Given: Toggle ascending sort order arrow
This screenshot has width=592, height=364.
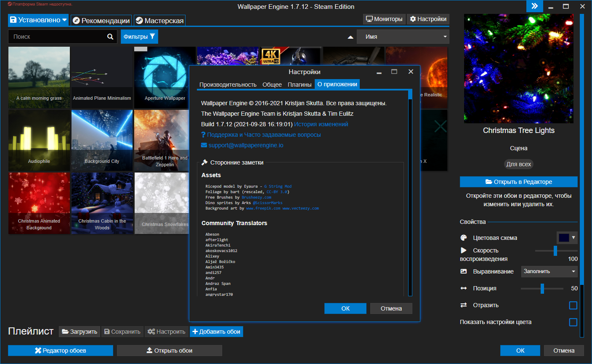Looking at the screenshot, I should click(350, 37).
